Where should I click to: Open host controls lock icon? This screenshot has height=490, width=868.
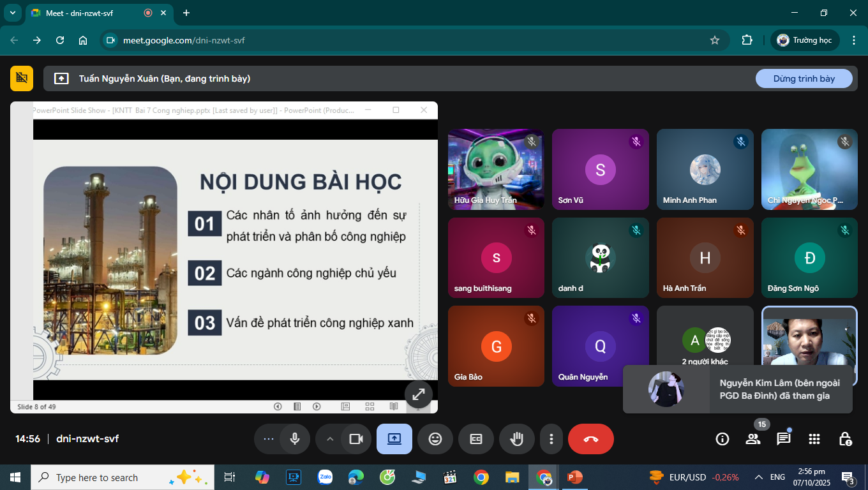pos(844,439)
